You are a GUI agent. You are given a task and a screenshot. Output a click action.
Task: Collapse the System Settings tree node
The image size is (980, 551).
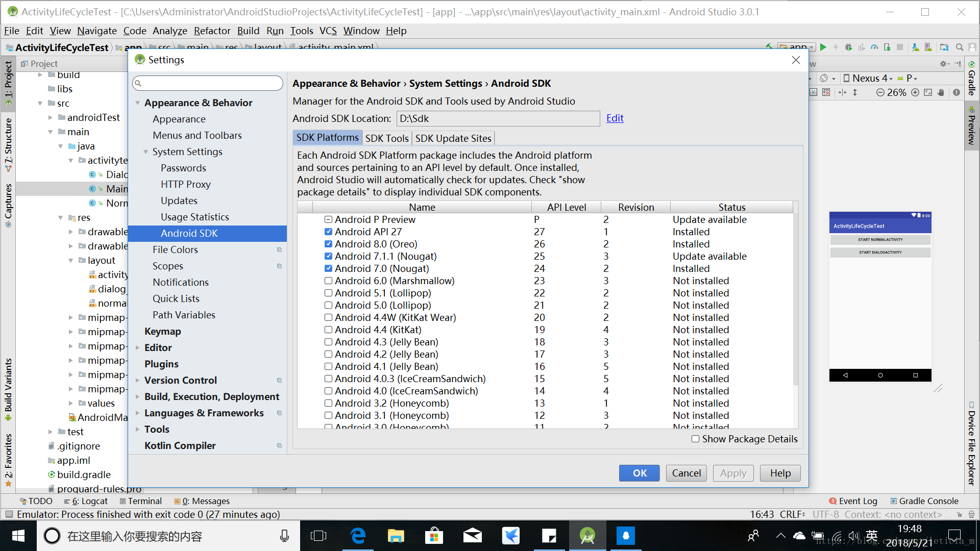(145, 152)
